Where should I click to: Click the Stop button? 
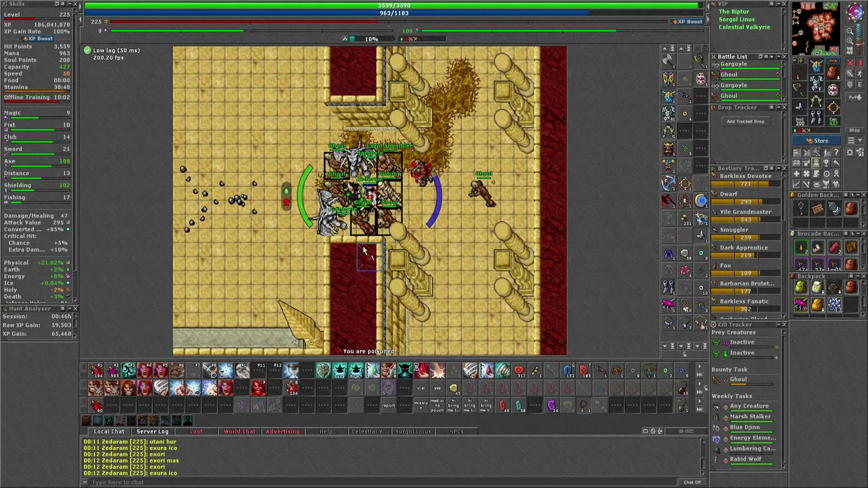(854, 130)
